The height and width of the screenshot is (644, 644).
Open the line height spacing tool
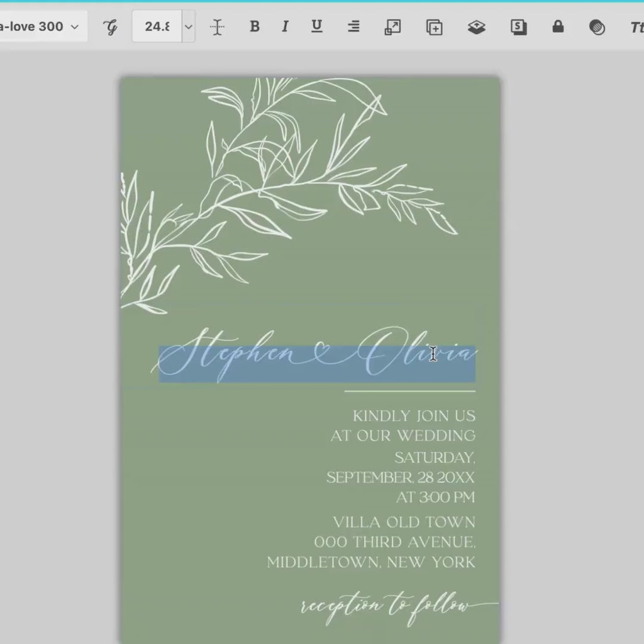coord(217,27)
